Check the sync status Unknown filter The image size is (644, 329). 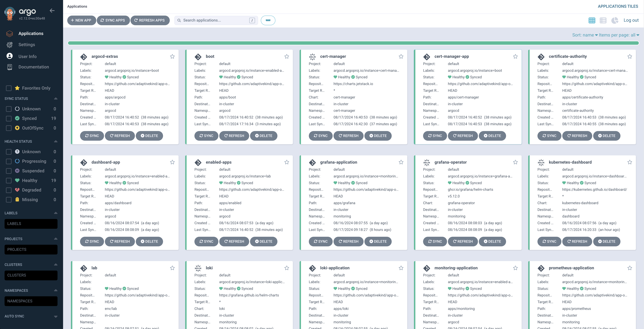click(x=9, y=109)
